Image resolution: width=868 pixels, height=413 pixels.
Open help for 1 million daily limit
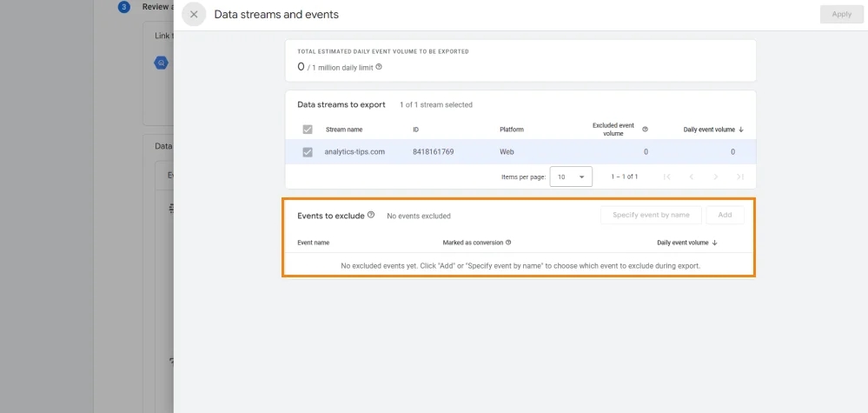[x=379, y=67]
